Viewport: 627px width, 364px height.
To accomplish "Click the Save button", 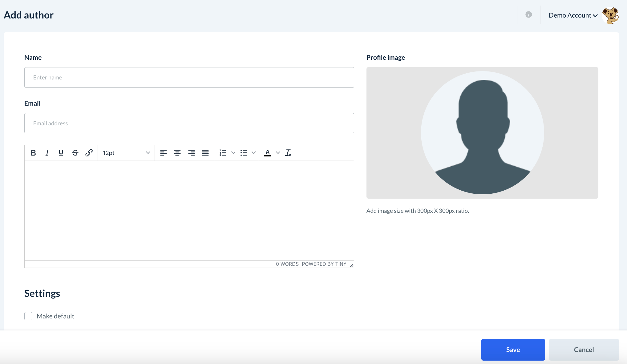I will click(513, 350).
